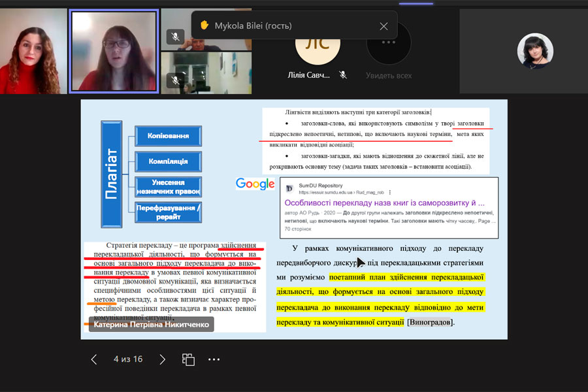Expand the participant overflow circle with three dots
This screenshot has width=588, height=392.
tap(388, 44)
